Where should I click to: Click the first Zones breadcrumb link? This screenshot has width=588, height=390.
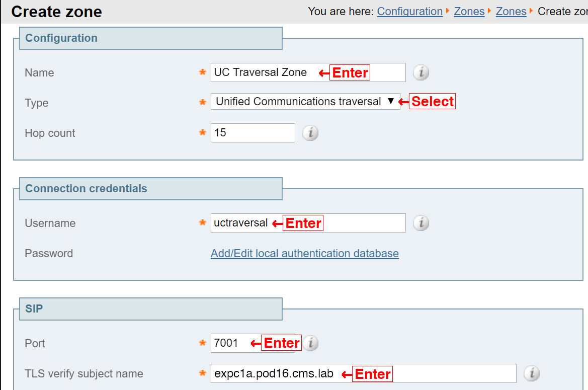click(x=469, y=12)
